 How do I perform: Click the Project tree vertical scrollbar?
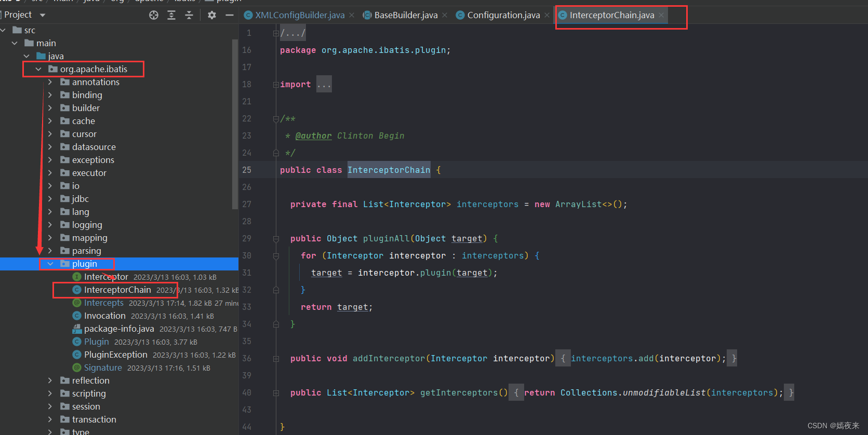[235, 125]
